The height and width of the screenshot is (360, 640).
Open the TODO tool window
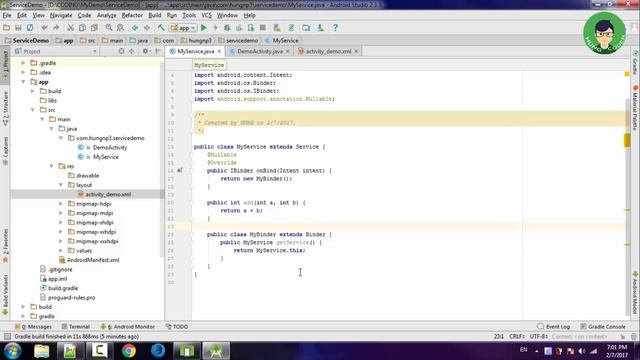coord(177,327)
